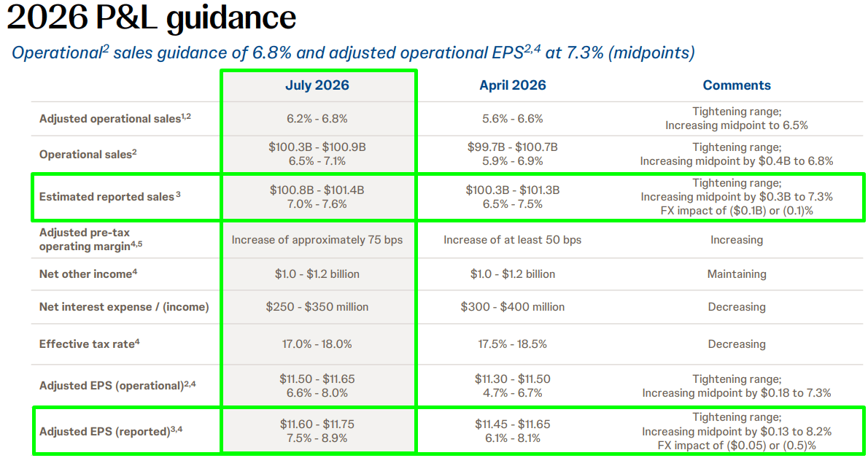Click the Comments column header
868x458 pixels.
point(737,85)
